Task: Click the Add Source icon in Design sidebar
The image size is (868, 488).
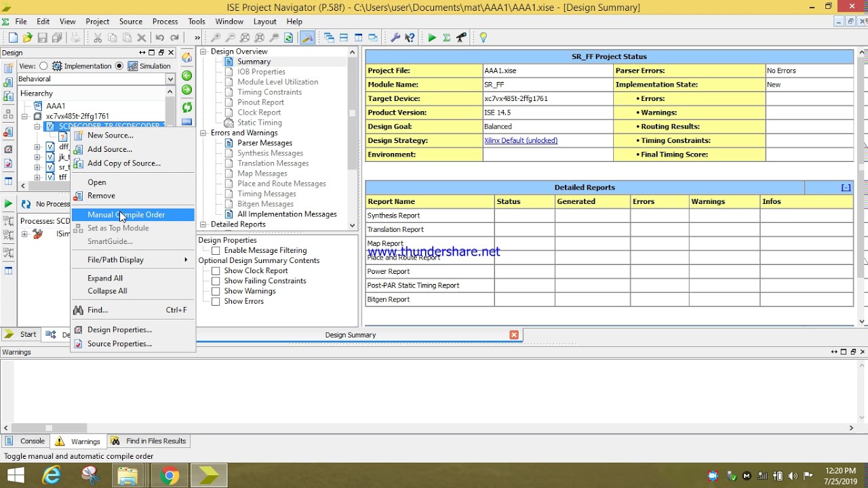Action: pos(8,83)
